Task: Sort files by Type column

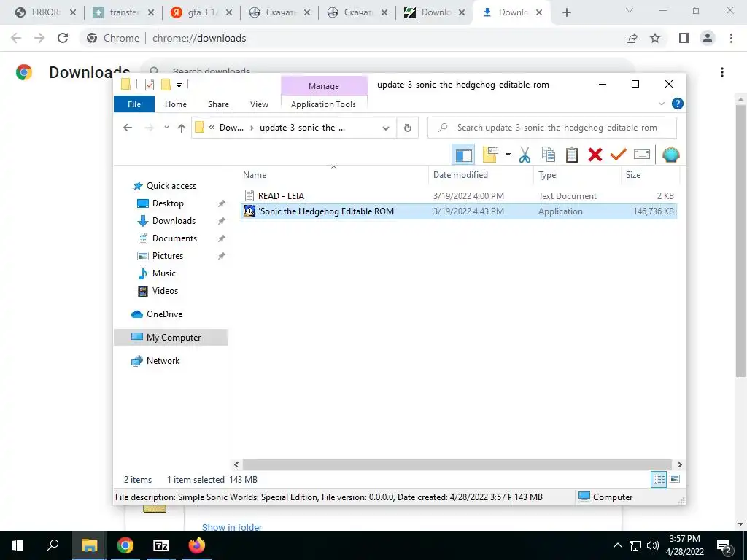Action: (x=547, y=175)
